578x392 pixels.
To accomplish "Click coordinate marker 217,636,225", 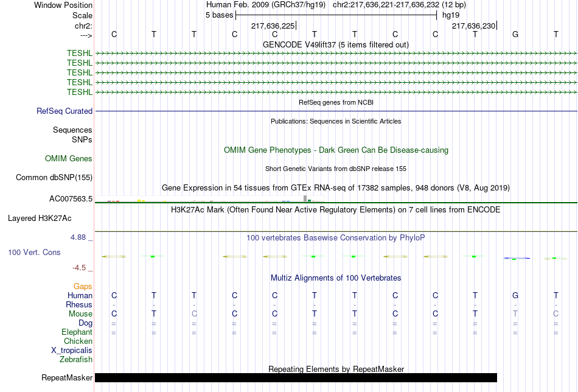I will coord(273,26).
